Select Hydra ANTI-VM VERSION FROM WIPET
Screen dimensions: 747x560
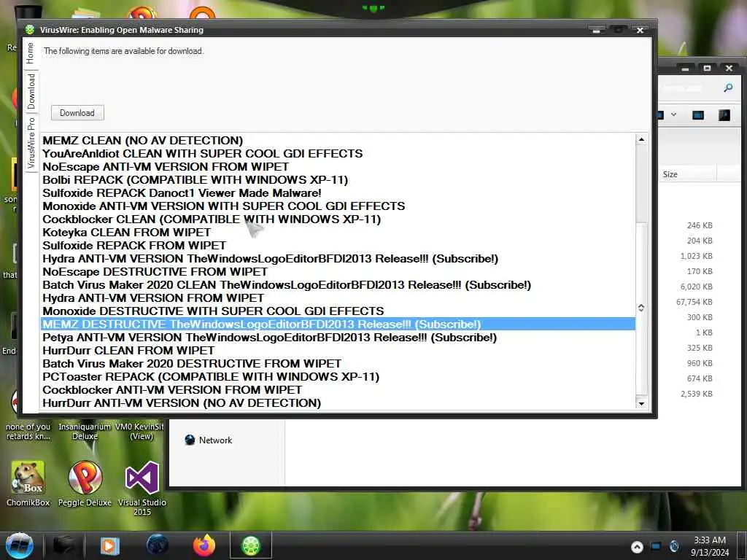(338, 297)
